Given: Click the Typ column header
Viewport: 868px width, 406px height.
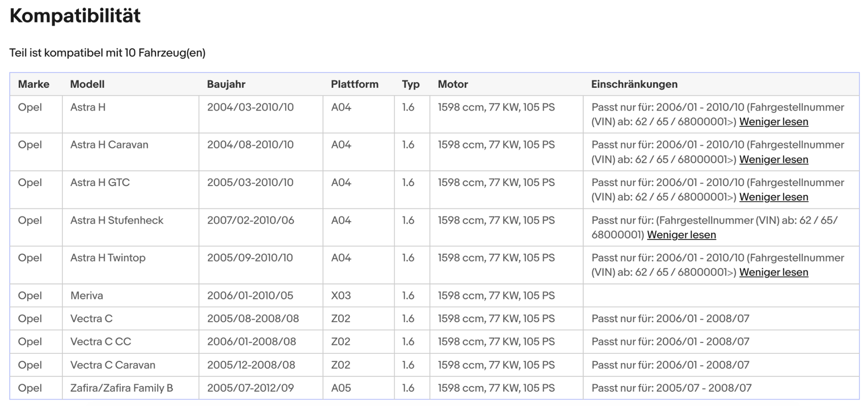Looking at the screenshot, I should pyautogui.click(x=410, y=84).
